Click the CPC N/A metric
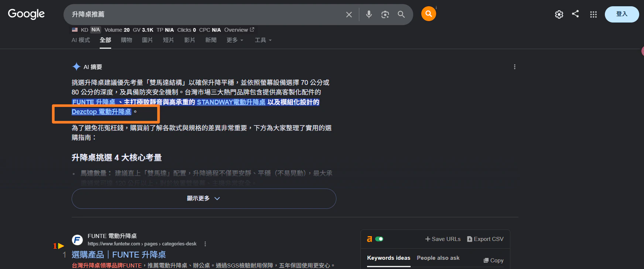The width and height of the screenshot is (644, 269). pos(210,30)
